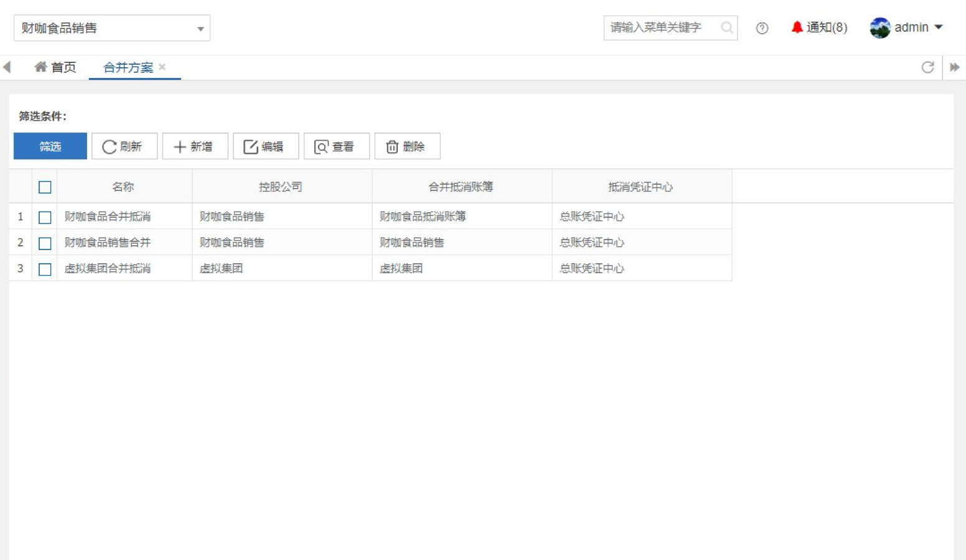The width and height of the screenshot is (966, 560).
Task: Check the 财咖食品合并抵消 row checkbox
Action: [x=45, y=217]
